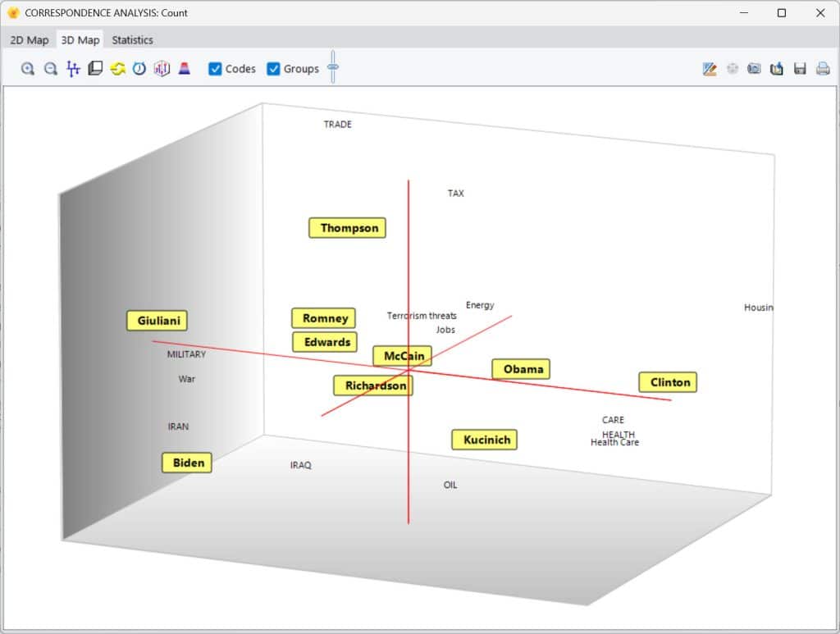Print the map using the printer icon

click(823, 69)
